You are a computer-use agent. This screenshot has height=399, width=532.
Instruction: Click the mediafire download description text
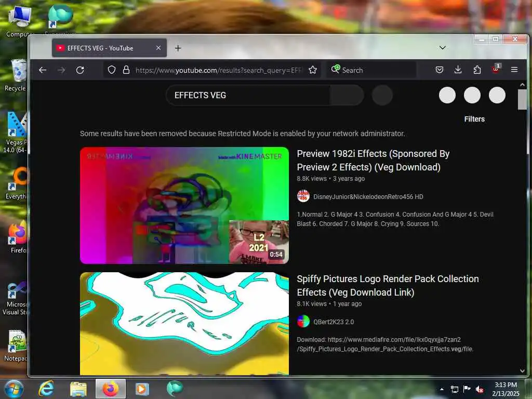coord(385,344)
